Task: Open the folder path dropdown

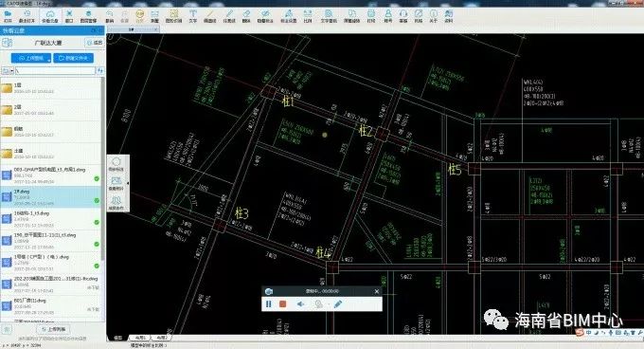Action: pyautogui.click(x=8, y=71)
